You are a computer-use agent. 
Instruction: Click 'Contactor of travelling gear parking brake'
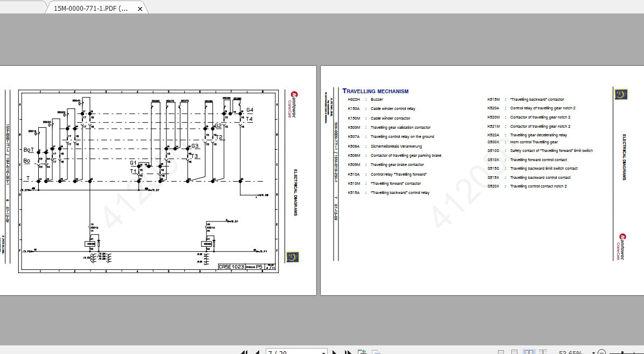[x=406, y=156]
